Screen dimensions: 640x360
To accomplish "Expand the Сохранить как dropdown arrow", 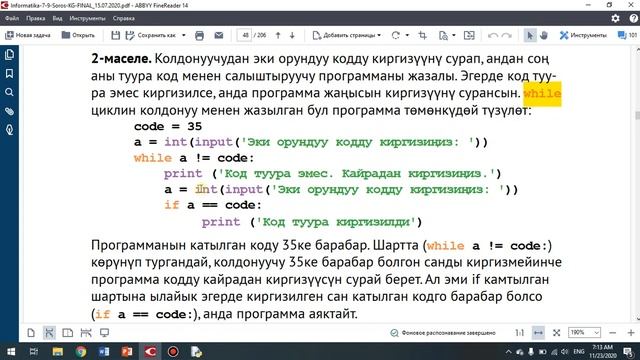I will (184, 36).
